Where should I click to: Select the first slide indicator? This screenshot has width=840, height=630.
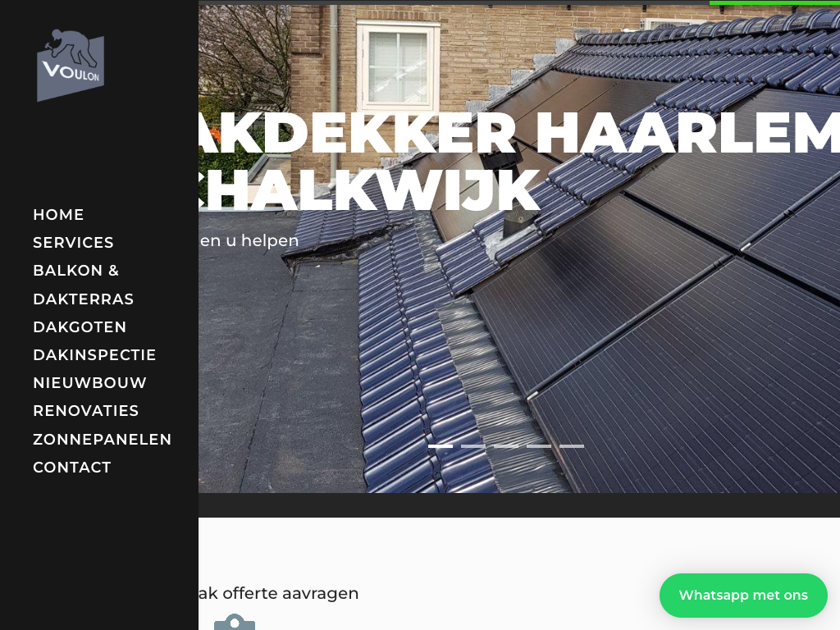pyautogui.click(x=441, y=445)
